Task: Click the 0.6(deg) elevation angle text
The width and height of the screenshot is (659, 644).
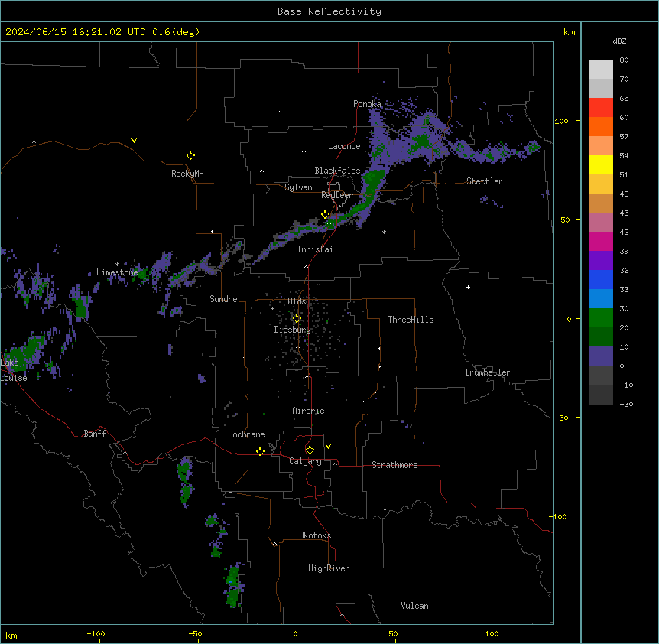Action: click(x=176, y=32)
